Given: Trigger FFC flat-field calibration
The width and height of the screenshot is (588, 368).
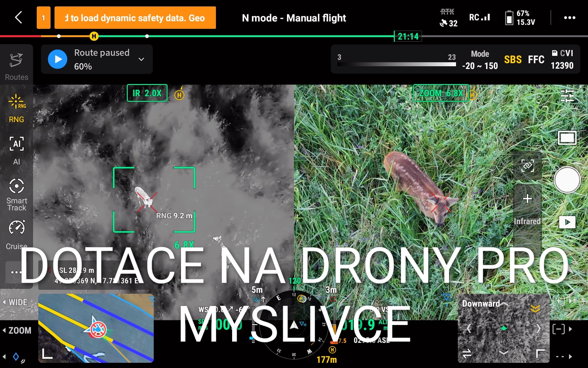Looking at the screenshot, I should point(536,59).
